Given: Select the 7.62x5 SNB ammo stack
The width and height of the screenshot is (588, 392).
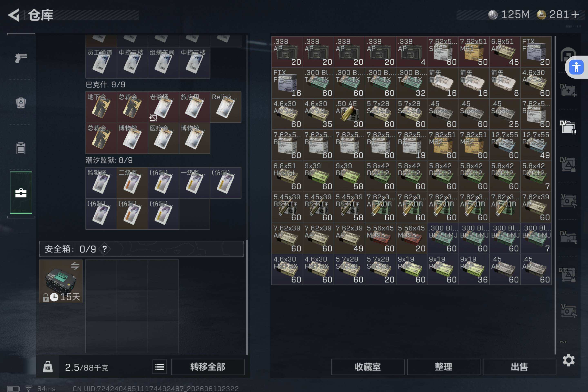Looking at the screenshot, I should point(443,52).
